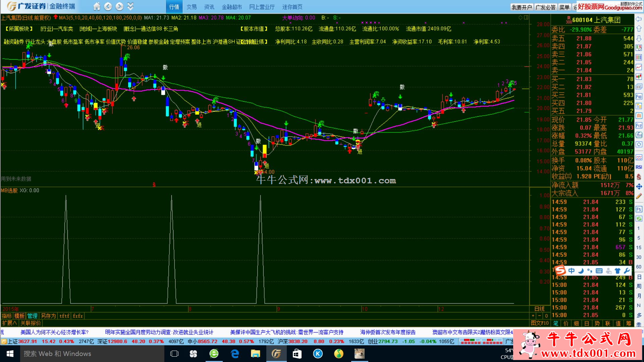Viewport: 644px width, 362px height.
Task: Switch to the 笔 tick-detail tab
Action: (556, 323)
